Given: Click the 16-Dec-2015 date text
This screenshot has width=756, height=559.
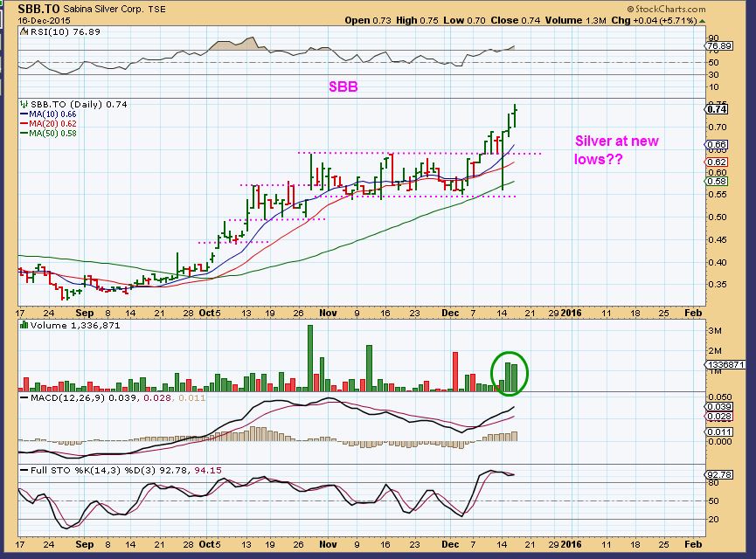Looking at the screenshot, I should click(x=44, y=21).
